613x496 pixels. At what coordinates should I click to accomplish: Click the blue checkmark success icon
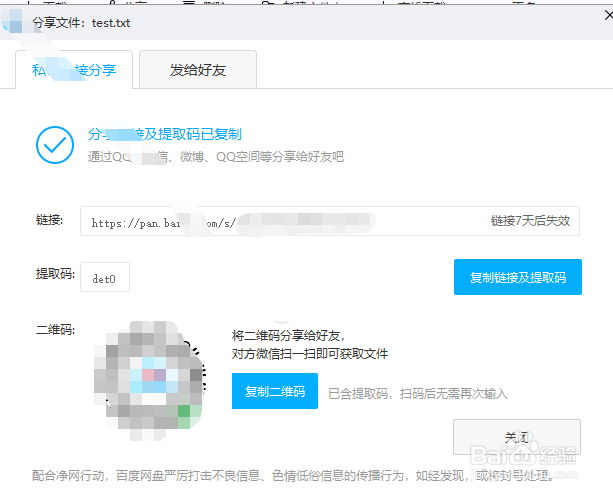coord(55,145)
